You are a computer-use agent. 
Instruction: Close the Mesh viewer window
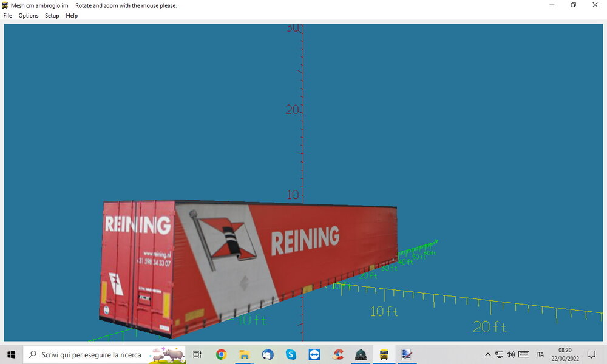pyautogui.click(x=595, y=5)
